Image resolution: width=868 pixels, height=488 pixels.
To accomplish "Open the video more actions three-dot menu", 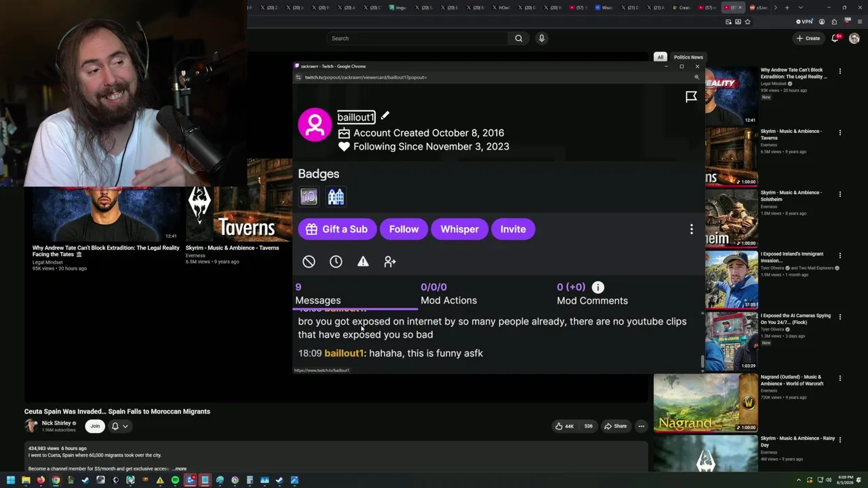I will pyautogui.click(x=641, y=426).
